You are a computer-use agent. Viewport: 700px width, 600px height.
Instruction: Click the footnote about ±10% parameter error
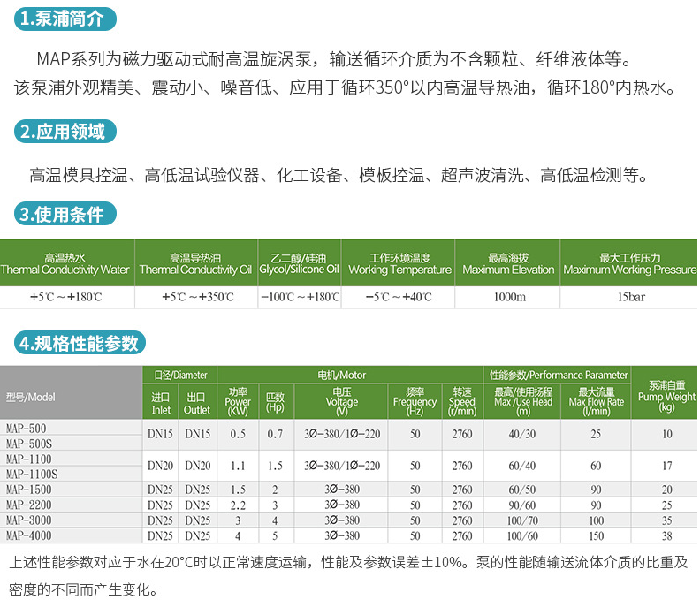pyautogui.click(x=348, y=575)
